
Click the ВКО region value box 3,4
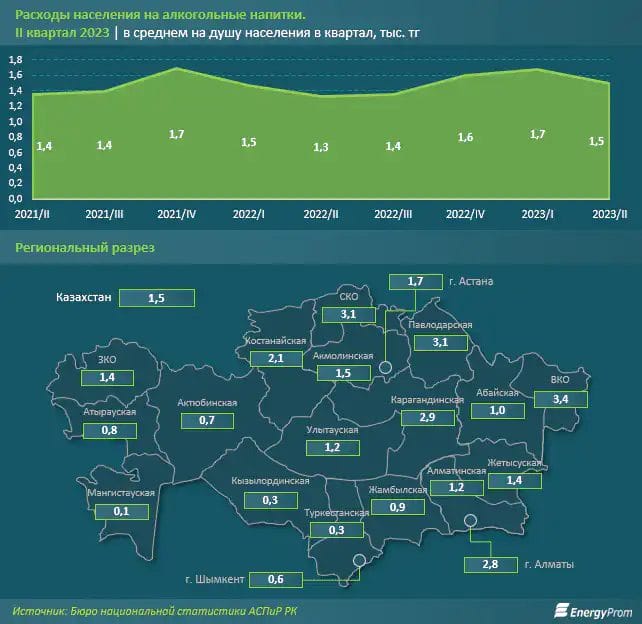pyautogui.click(x=559, y=400)
